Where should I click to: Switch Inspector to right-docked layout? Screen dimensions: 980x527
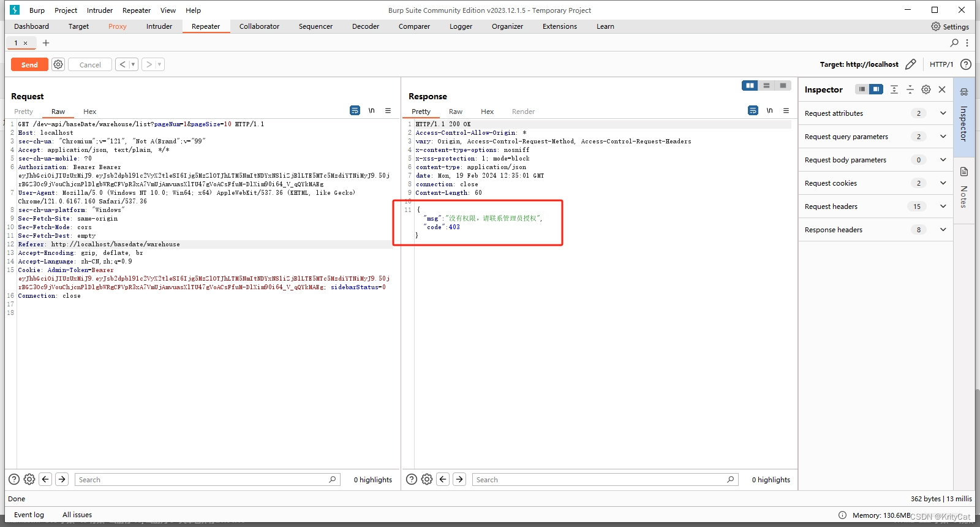coord(876,89)
